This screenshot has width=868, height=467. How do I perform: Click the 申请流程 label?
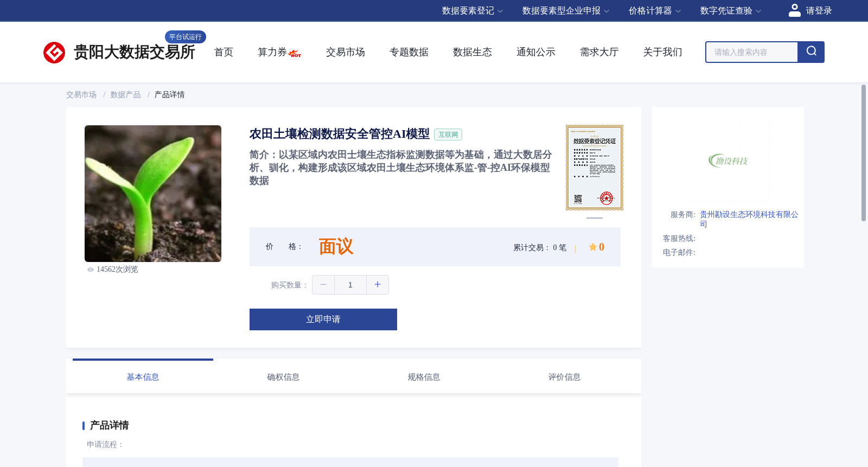click(105, 445)
